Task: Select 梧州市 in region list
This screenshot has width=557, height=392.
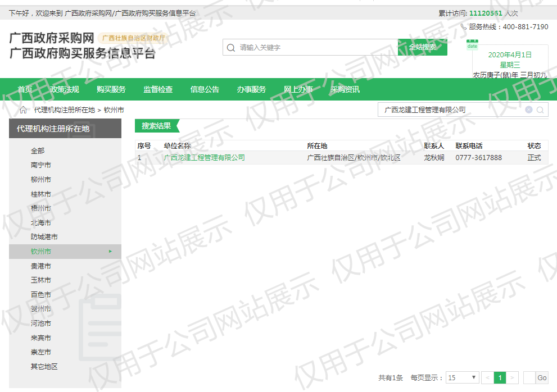Action: (x=41, y=208)
